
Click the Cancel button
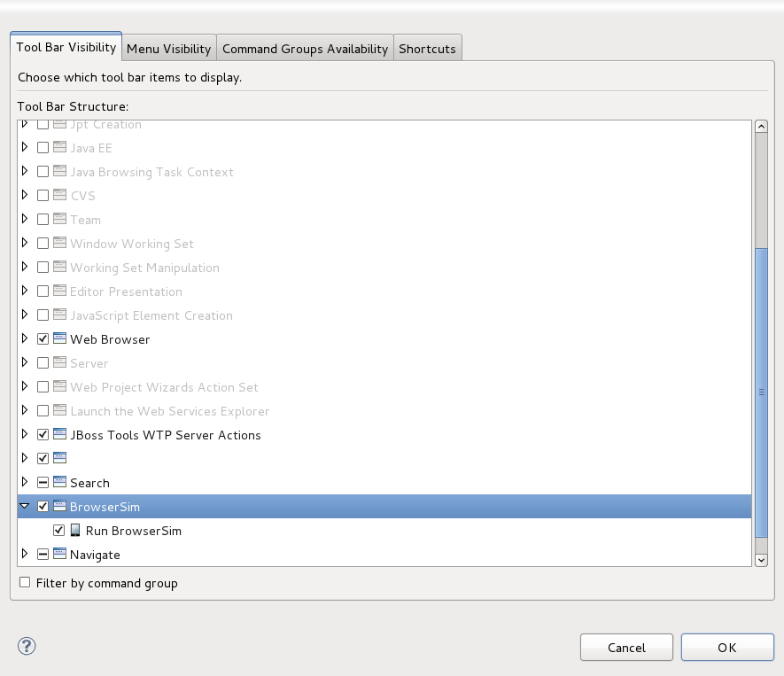pyautogui.click(x=626, y=647)
